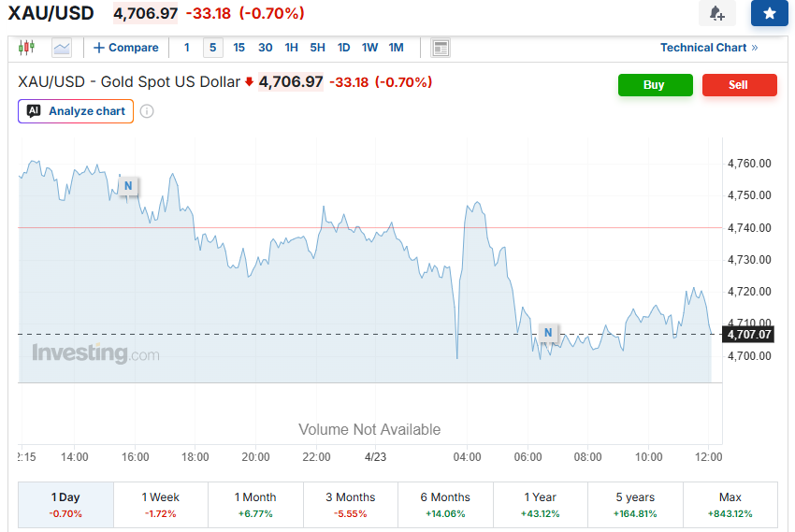Select the 1-minute interval
Image resolution: width=795 pixels, height=532 pixels.
(x=186, y=48)
